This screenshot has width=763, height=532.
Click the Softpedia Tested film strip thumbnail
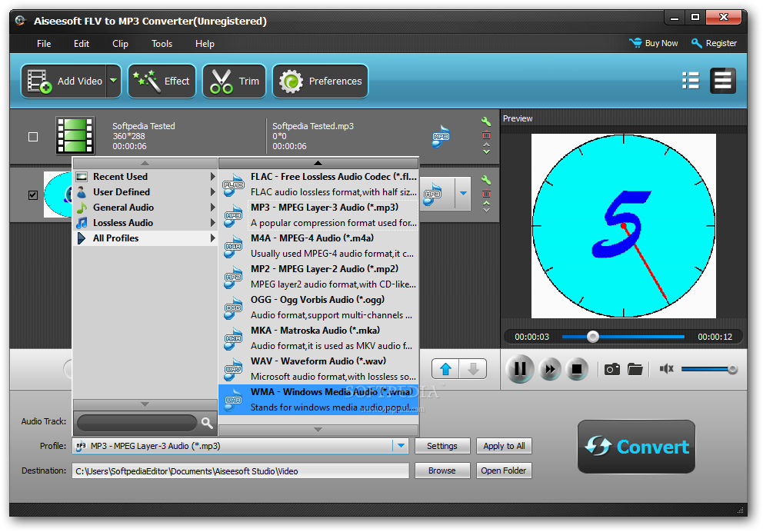[x=75, y=135]
